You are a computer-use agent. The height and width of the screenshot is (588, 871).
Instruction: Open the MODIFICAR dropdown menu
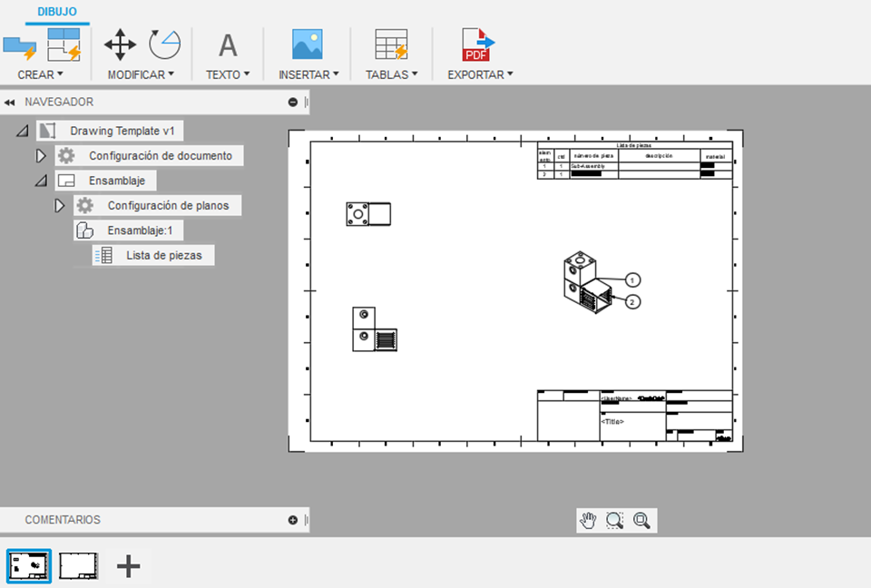(x=141, y=74)
